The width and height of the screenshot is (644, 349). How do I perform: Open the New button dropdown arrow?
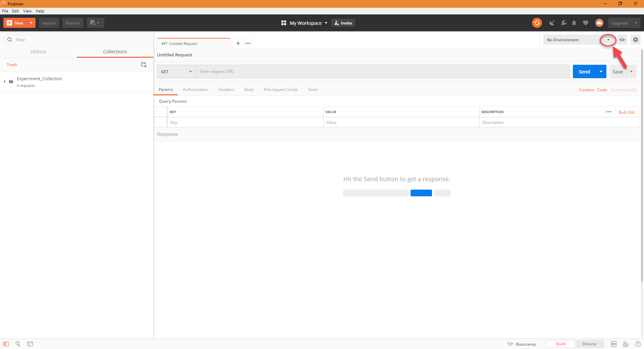click(31, 23)
